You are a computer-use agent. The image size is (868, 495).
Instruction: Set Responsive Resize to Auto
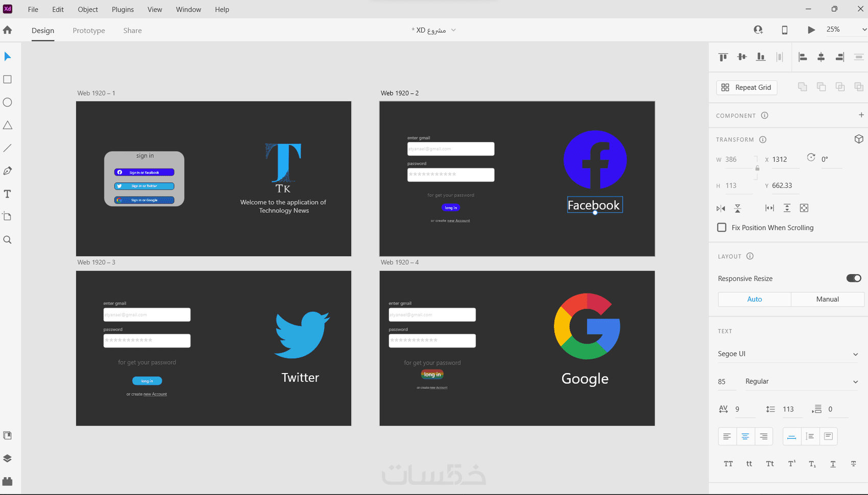click(x=755, y=299)
